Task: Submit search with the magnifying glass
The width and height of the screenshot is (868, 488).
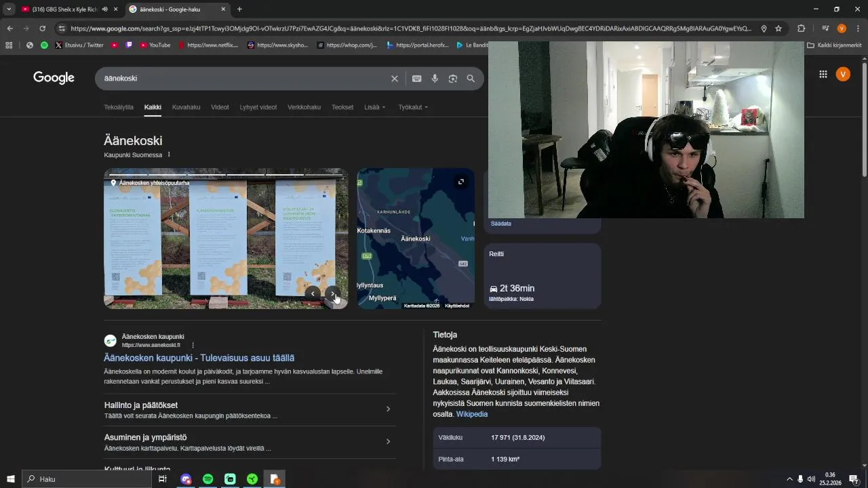Action: (471, 79)
